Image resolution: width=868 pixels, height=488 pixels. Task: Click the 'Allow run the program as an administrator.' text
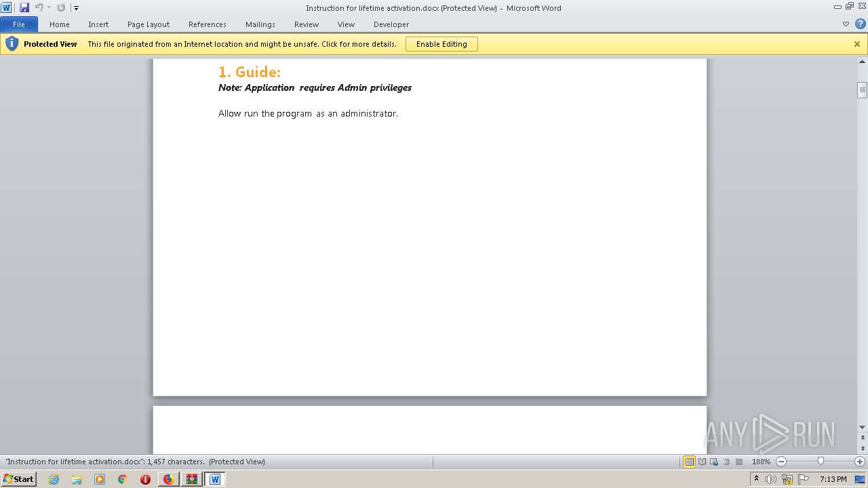[x=309, y=113]
